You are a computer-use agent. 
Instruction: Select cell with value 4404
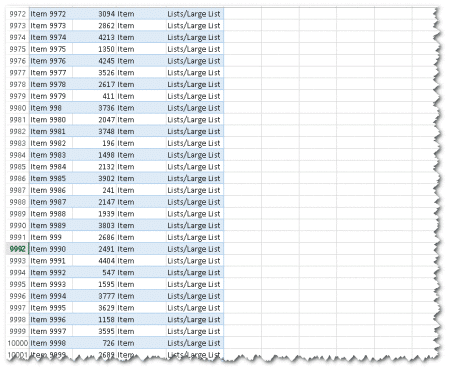94,261
